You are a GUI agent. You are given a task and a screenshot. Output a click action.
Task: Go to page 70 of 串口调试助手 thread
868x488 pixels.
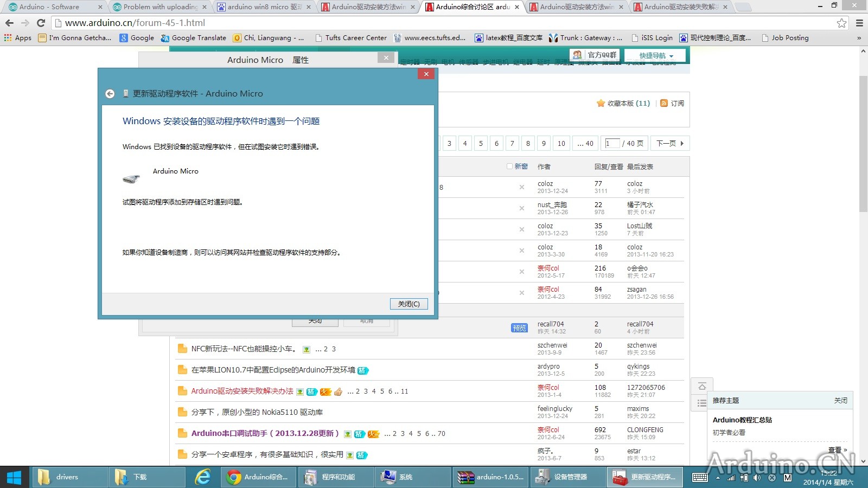[442, 433]
